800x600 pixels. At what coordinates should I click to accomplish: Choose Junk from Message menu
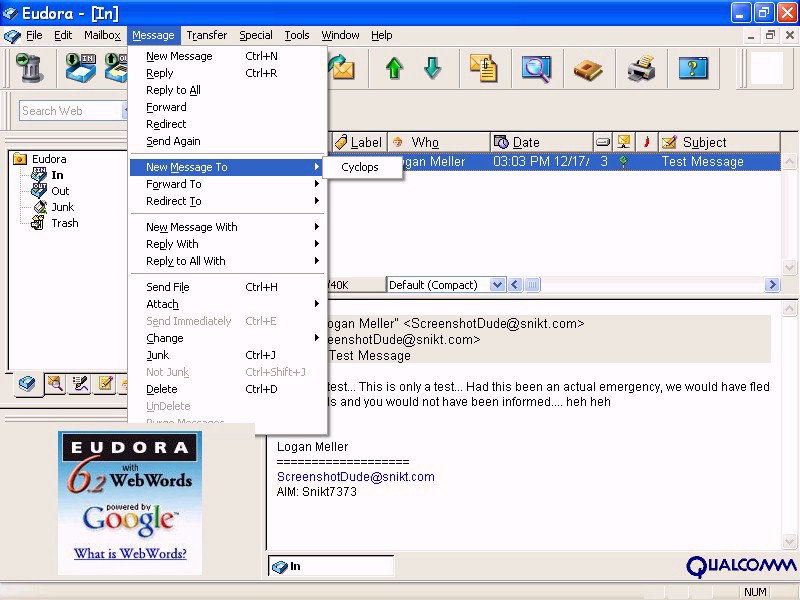pyautogui.click(x=228, y=355)
